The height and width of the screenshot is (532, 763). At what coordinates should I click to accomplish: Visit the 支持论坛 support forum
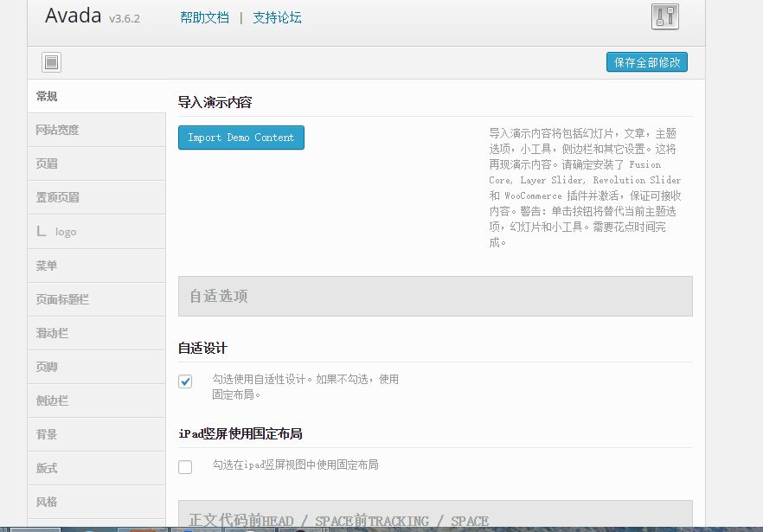tap(277, 17)
